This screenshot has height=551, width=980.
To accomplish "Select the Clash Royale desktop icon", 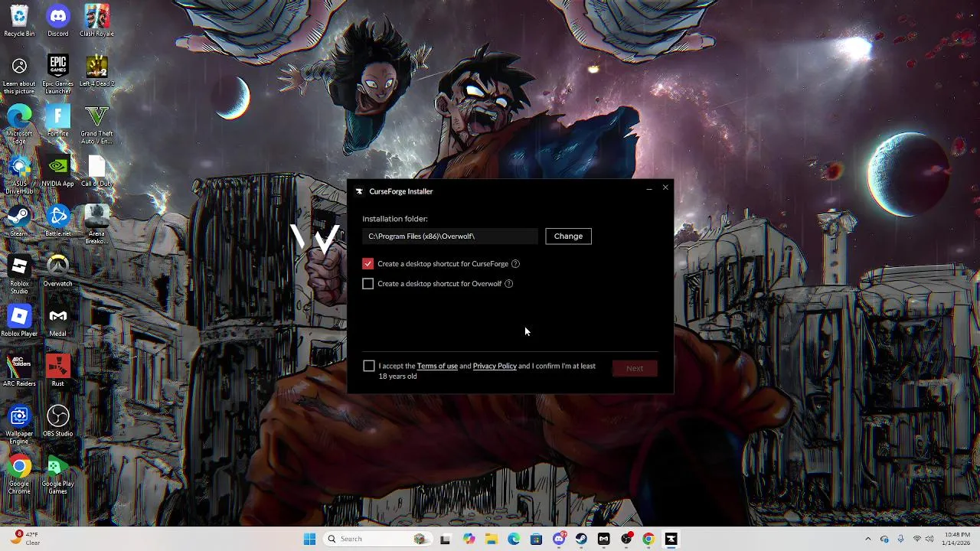I will click(x=96, y=21).
